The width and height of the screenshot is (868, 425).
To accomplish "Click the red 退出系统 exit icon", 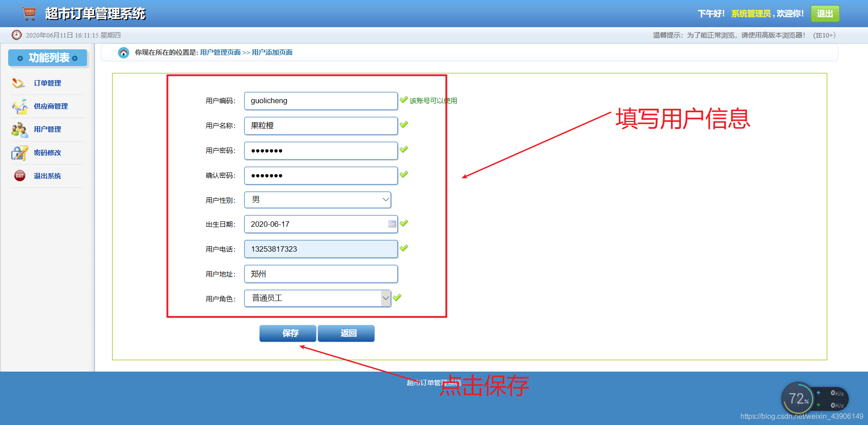I will coord(19,176).
